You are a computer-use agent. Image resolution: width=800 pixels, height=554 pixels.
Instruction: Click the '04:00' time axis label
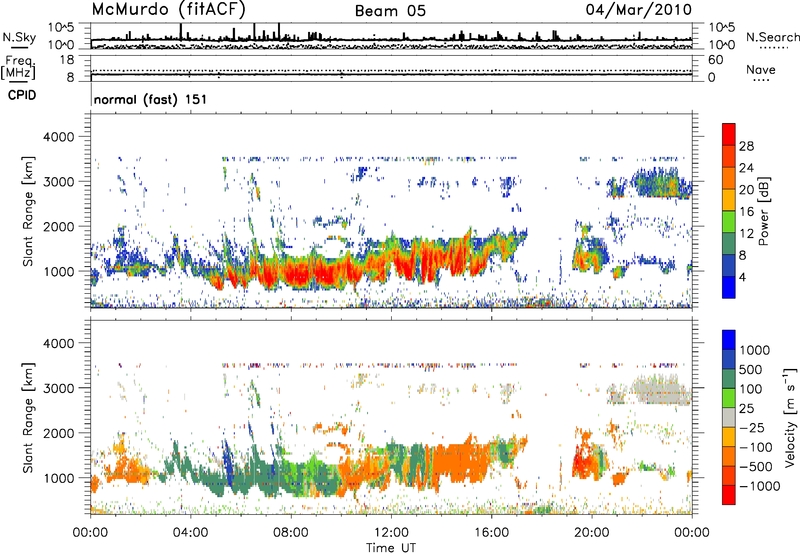pos(190,533)
